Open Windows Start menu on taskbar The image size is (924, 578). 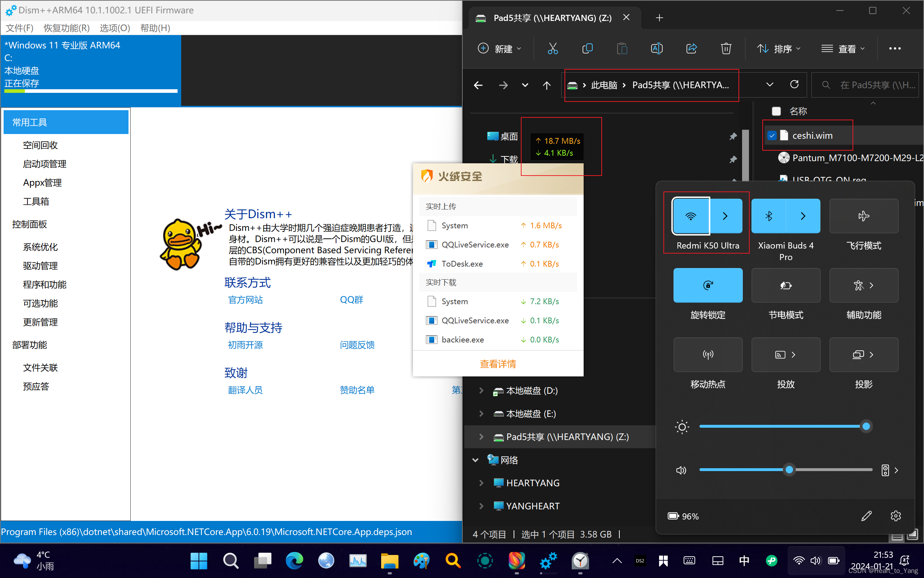(x=199, y=561)
